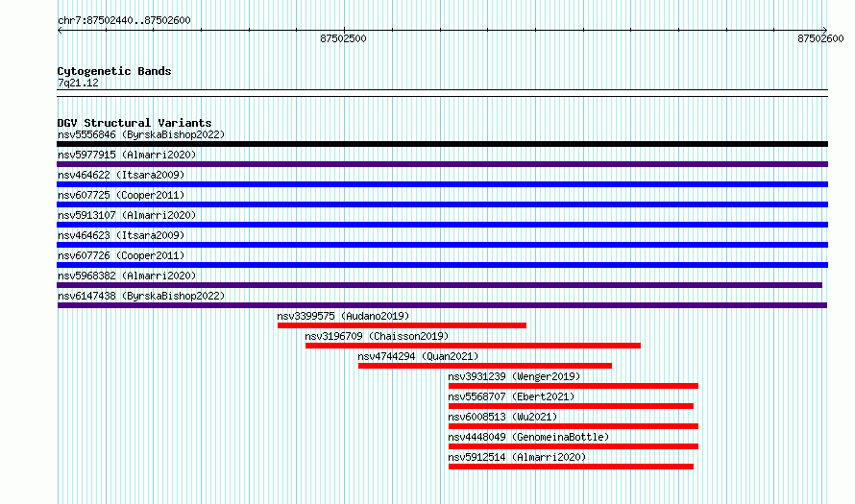Viewport: 855px width, 504px height.
Task: Select the red nsv6008513 variant bar
Action: click(x=574, y=426)
